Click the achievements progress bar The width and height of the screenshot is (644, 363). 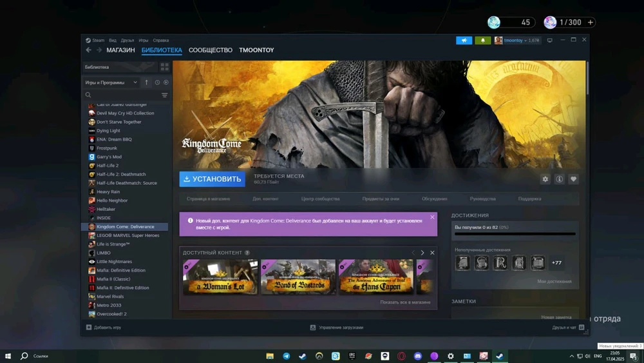[515, 234]
